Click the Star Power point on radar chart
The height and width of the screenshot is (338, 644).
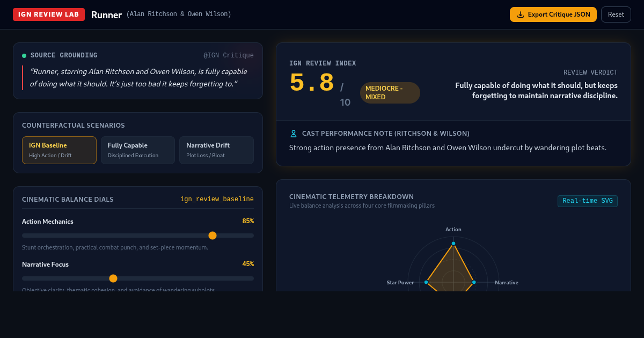click(426, 282)
